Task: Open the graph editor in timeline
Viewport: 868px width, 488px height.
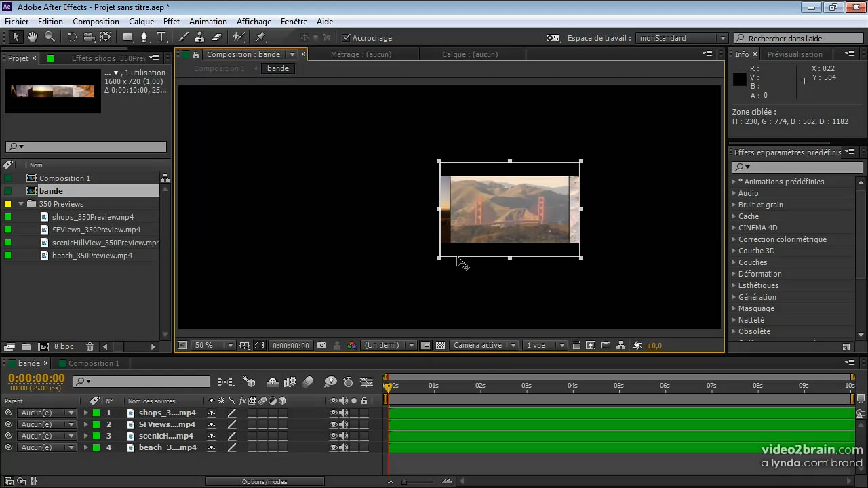Action: coord(366,382)
